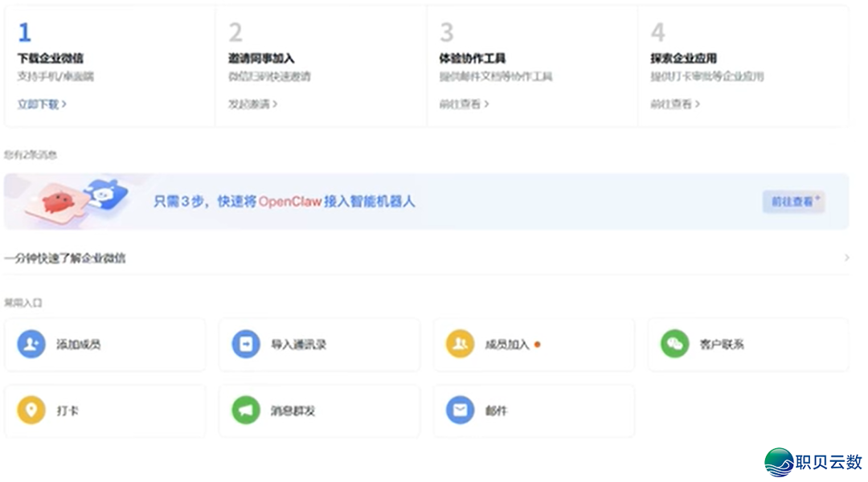868x482 pixels.
Task: Click the banner's 前往查看 button
Action: point(792,202)
